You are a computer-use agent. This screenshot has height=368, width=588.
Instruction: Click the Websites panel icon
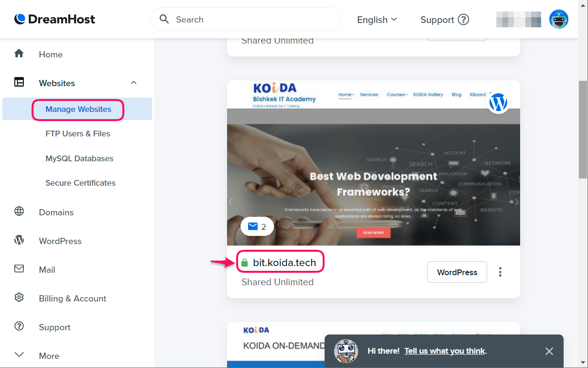(19, 82)
